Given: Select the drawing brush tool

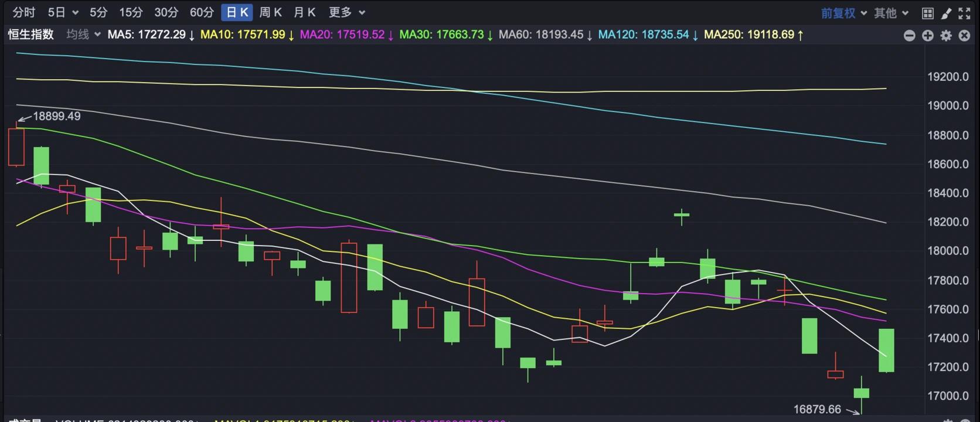Looking at the screenshot, I should 946,13.
